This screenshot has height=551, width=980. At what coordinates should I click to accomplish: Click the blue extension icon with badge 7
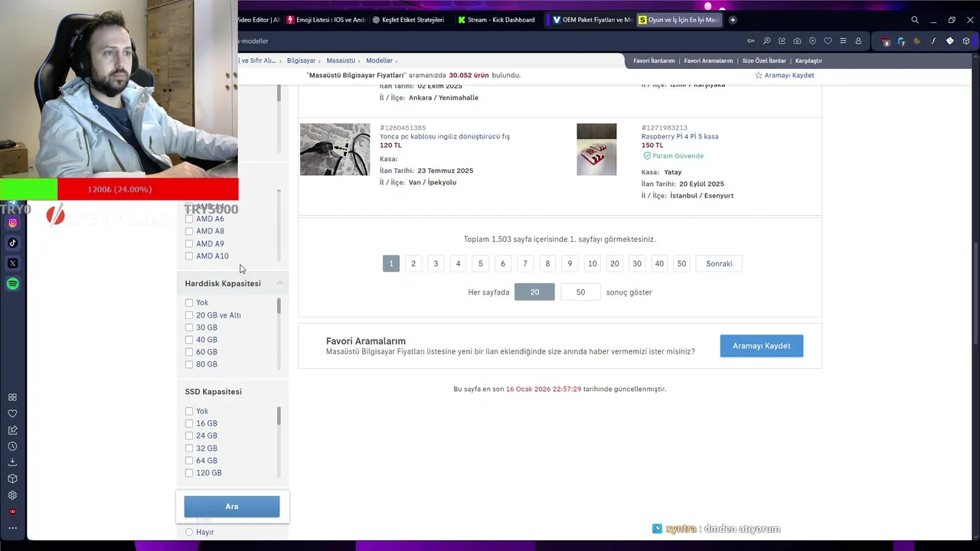pyautogui.click(x=901, y=41)
